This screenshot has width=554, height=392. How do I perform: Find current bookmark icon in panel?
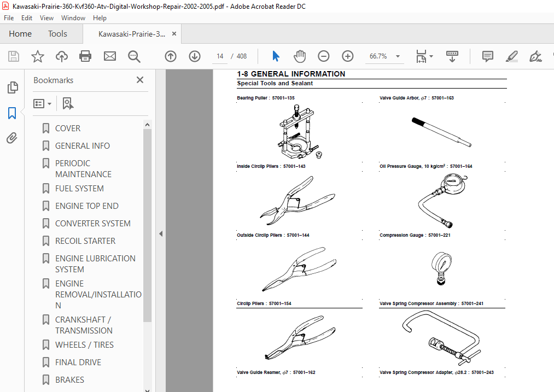click(67, 103)
